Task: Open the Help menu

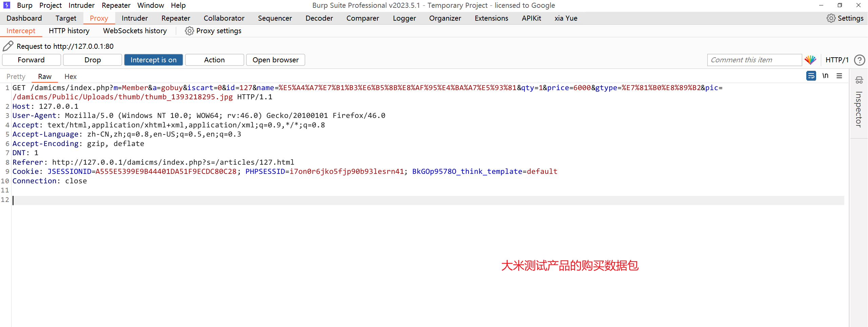Action: [178, 5]
